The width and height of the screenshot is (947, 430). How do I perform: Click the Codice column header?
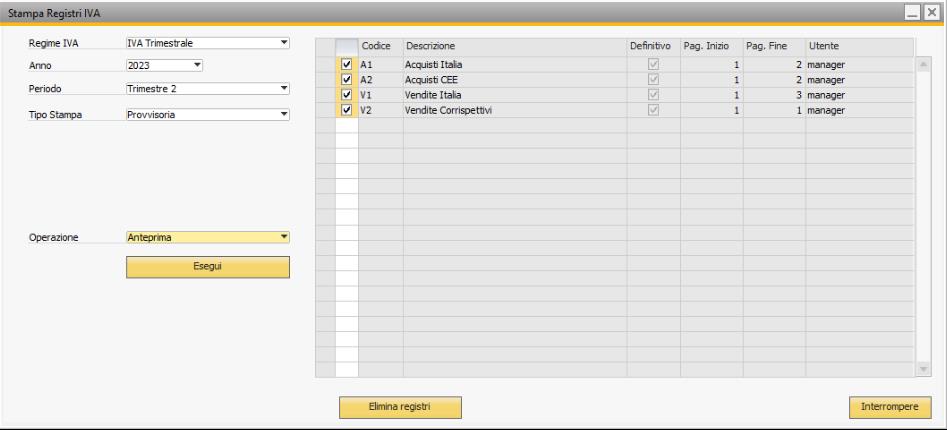pos(380,47)
